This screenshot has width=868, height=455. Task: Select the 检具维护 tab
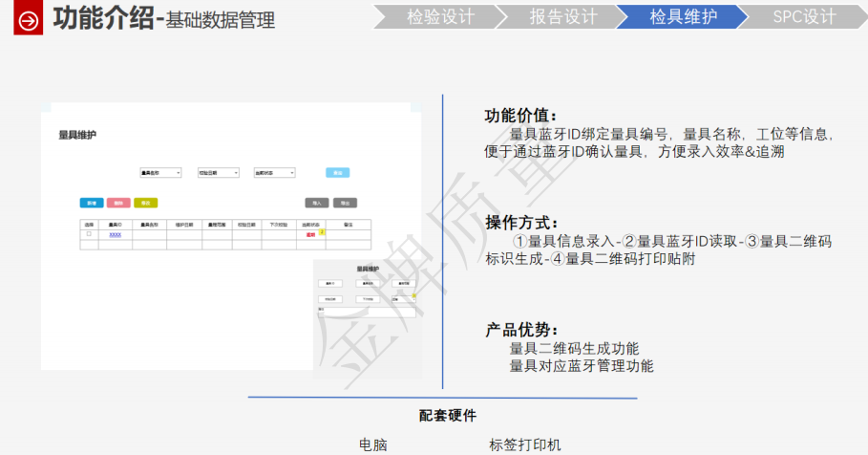(683, 16)
